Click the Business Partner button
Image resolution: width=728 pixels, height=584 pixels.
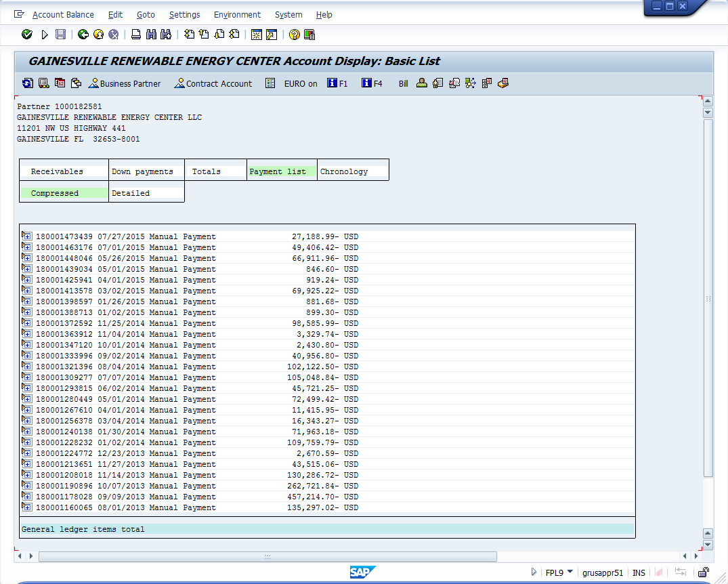125,84
